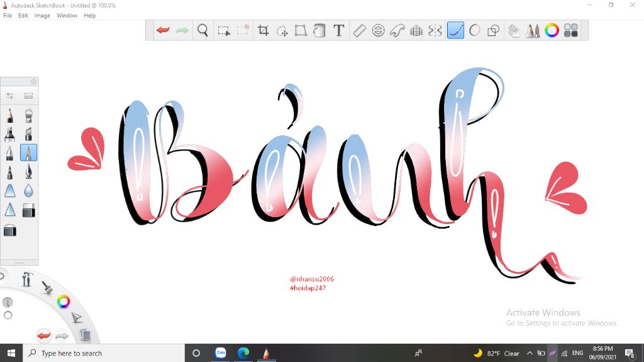This screenshot has width=644, height=362.
Task: Select the Marker brush
Action: pyautogui.click(x=10, y=134)
